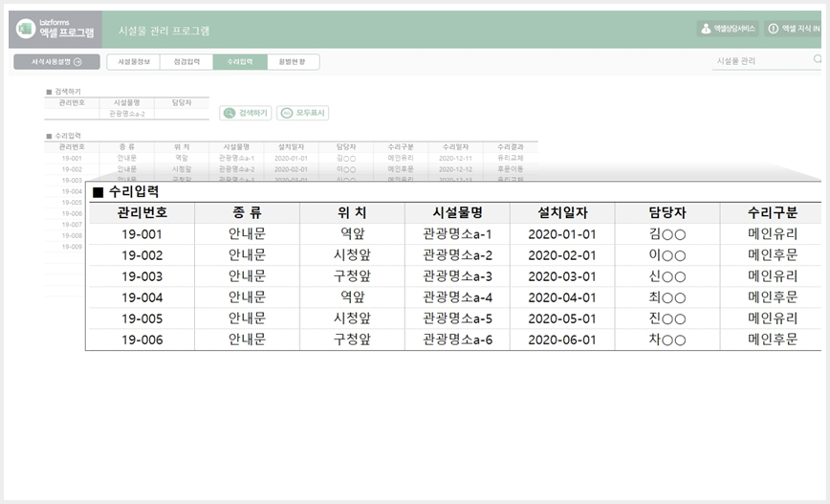Click the search magnifier beside 시설물 관리 field
Image resolution: width=830 pixels, height=504 pixels.
(x=818, y=60)
